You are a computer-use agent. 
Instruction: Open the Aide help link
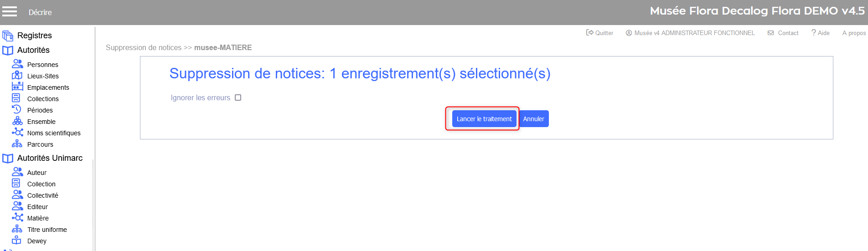click(x=821, y=33)
